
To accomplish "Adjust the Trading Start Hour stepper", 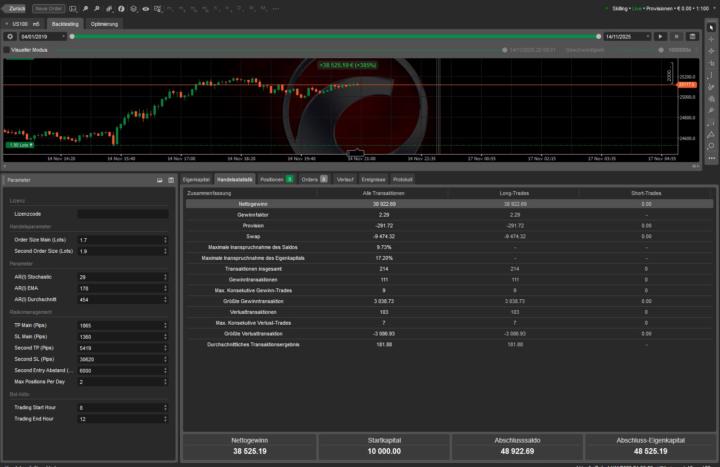I will [x=166, y=407].
